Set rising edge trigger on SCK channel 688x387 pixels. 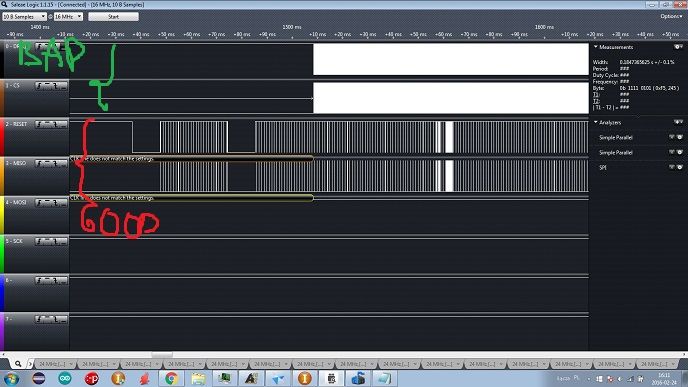(39, 241)
